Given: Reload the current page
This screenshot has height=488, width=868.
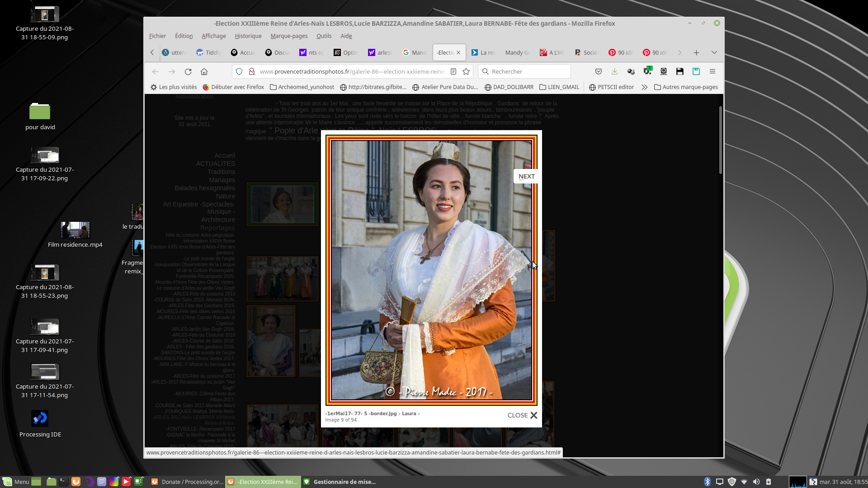Looking at the screenshot, I should pos(188,71).
